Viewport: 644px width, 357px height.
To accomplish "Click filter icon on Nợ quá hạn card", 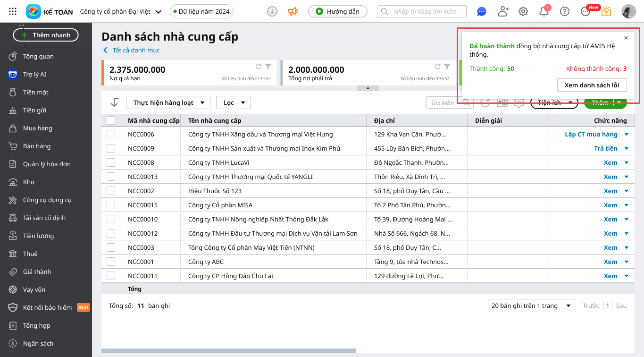I will click(x=268, y=67).
